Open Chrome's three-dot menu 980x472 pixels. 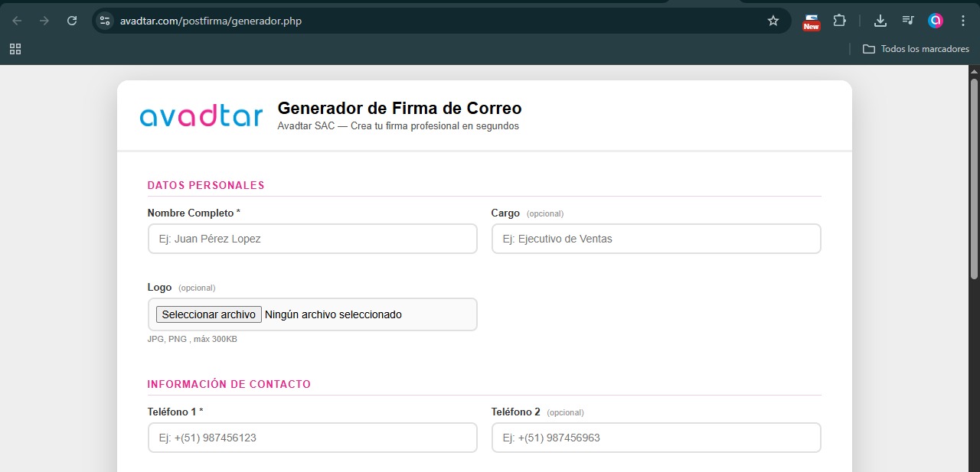click(x=962, y=21)
